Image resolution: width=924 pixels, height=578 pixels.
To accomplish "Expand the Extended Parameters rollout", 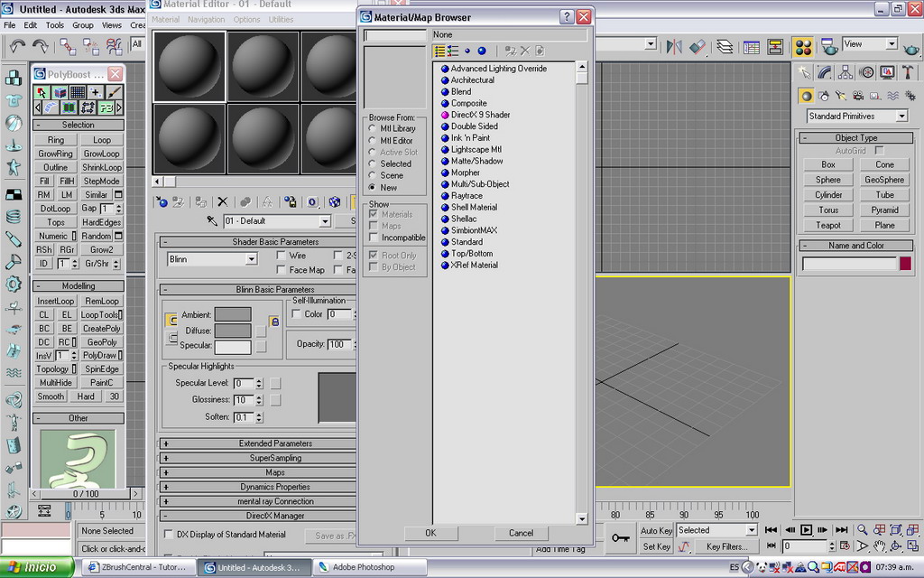I will pyautogui.click(x=274, y=443).
